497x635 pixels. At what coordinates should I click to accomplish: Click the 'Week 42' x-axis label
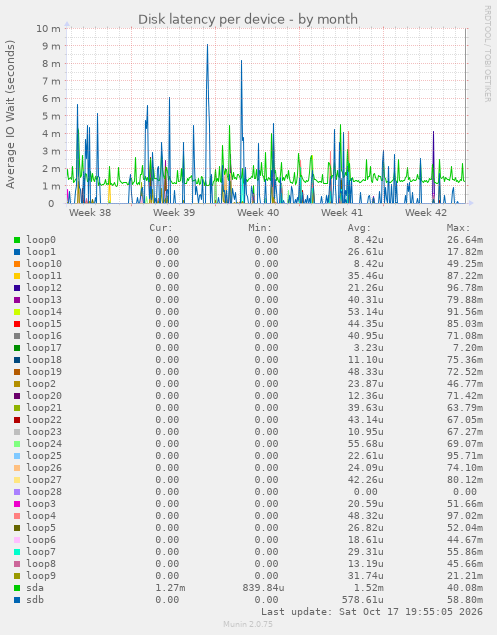(426, 213)
